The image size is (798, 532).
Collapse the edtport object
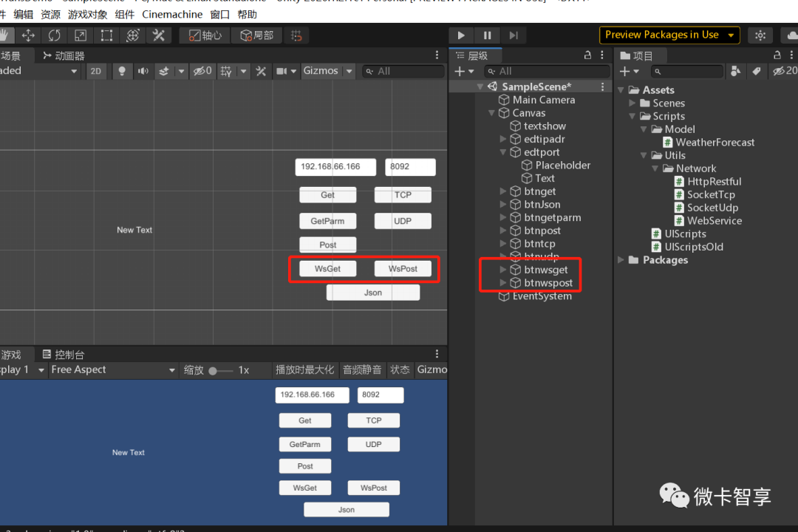click(503, 152)
